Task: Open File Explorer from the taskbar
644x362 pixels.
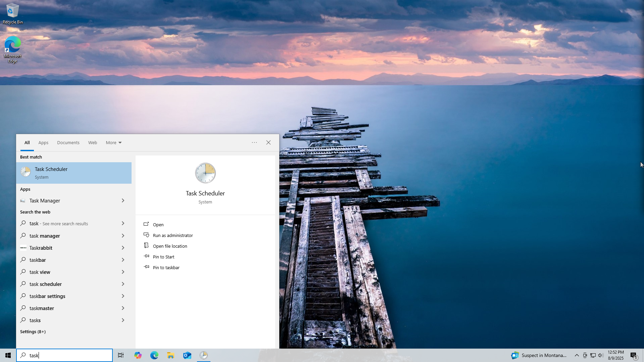Action: (x=171, y=355)
